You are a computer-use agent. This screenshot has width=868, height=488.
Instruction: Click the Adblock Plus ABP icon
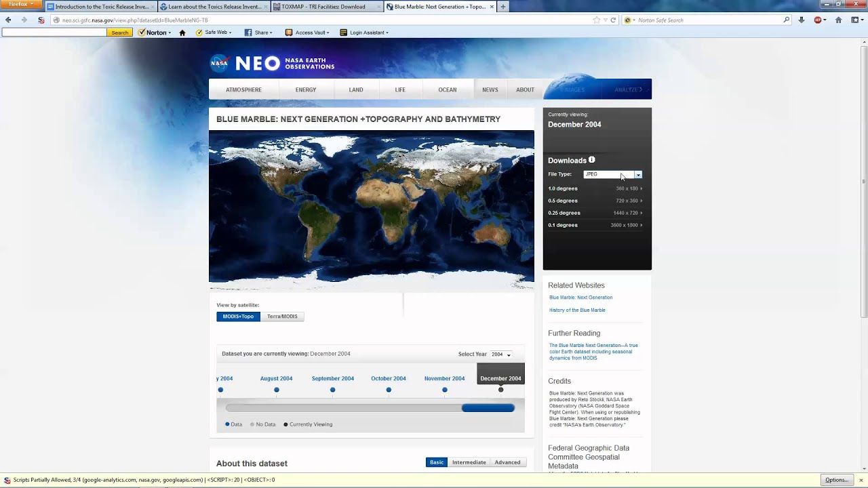pyautogui.click(x=818, y=20)
